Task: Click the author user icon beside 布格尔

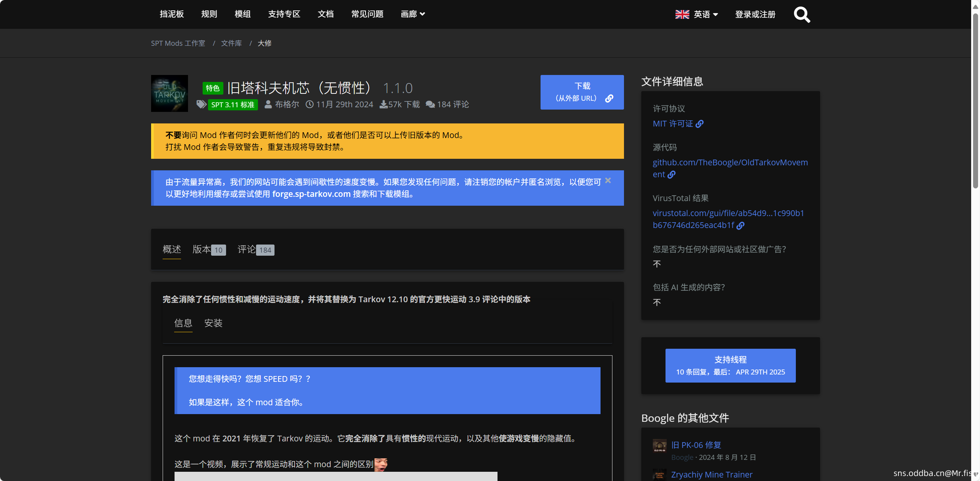Action: click(268, 104)
